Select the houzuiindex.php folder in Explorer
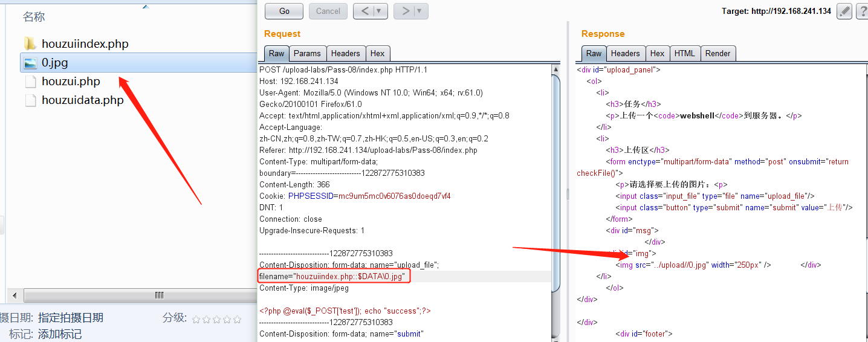 point(85,44)
